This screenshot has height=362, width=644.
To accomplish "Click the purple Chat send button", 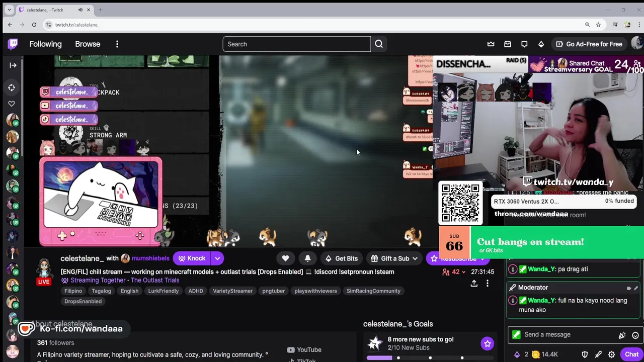I will pyautogui.click(x=631, y=354).
